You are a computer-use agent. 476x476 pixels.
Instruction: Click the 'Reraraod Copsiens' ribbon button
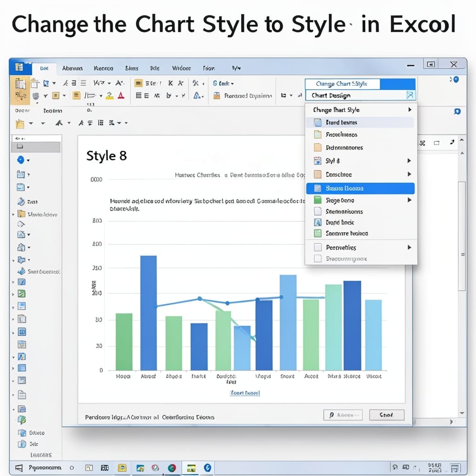[243, 96]
